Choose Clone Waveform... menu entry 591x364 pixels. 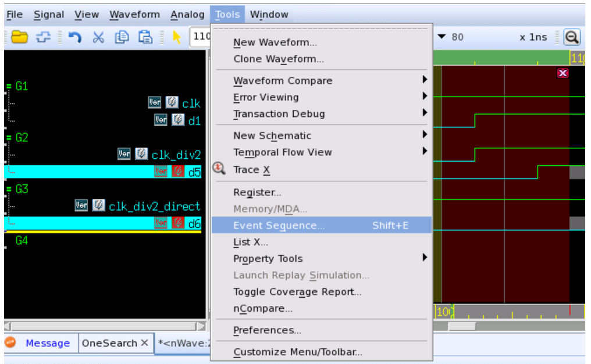point(321,59)
